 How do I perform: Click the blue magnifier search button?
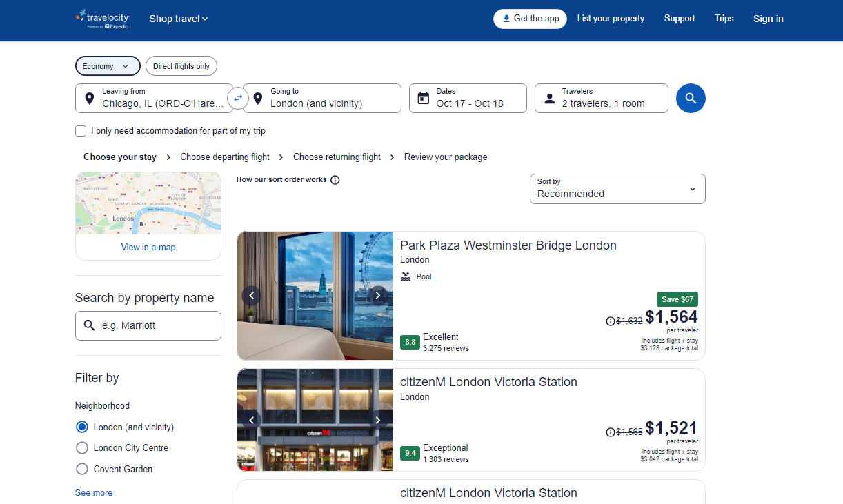[x=691, y=98]
